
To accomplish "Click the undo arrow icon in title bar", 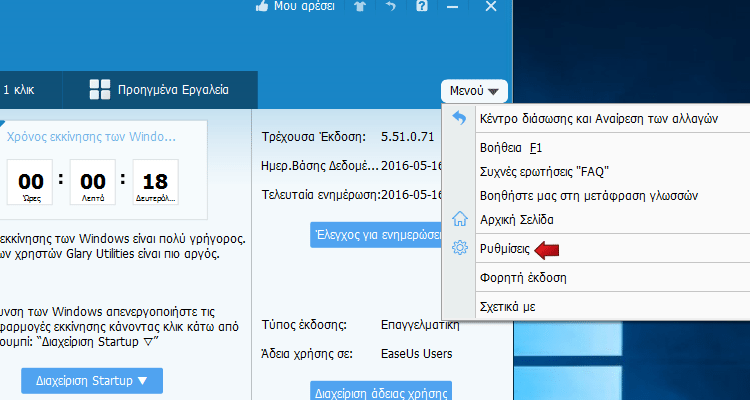I will coord(391,6).
